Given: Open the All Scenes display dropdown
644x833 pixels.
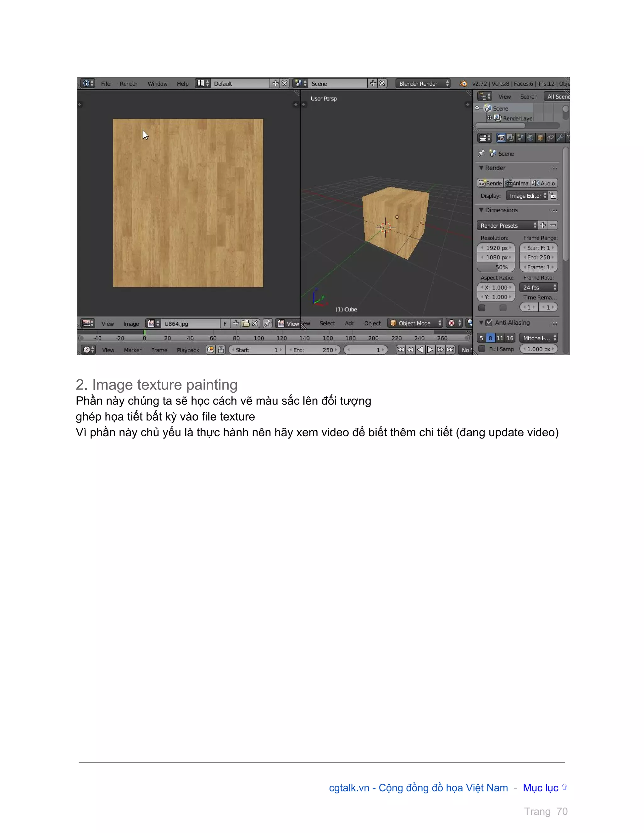Looking at the screenshot, I should pos(557,97).
